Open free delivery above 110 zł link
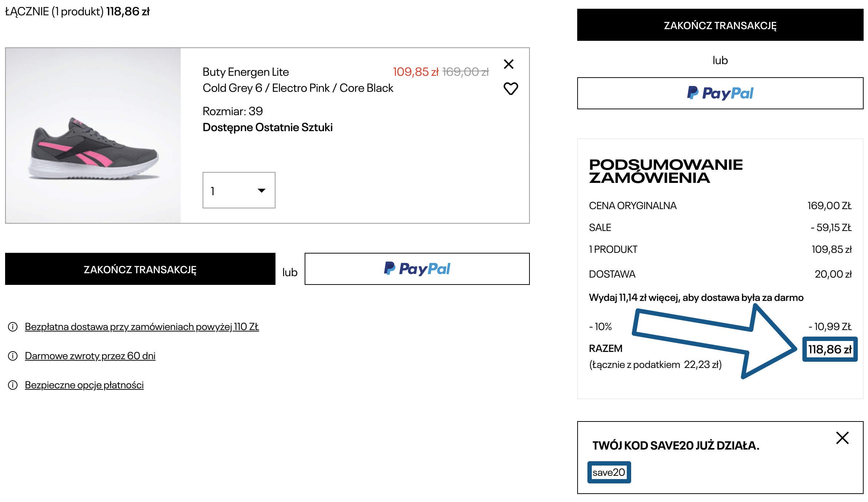This screenshot has width=868, height=502. (142, 327)
